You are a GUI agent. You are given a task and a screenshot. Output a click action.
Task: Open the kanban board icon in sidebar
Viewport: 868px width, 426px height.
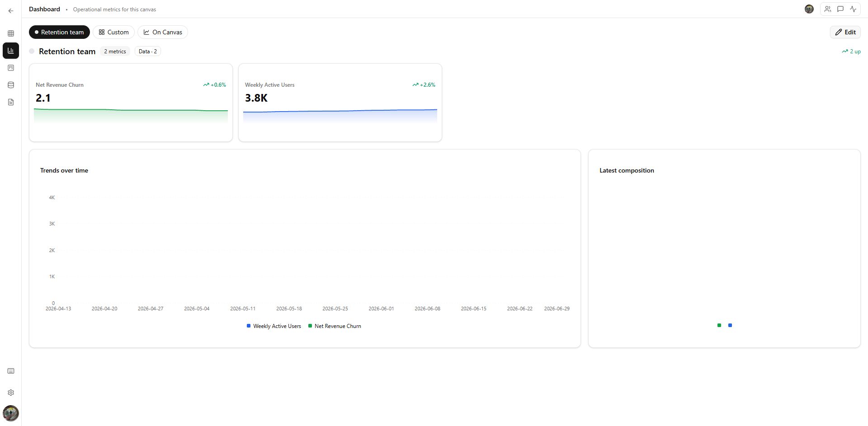tap(11, 68)
